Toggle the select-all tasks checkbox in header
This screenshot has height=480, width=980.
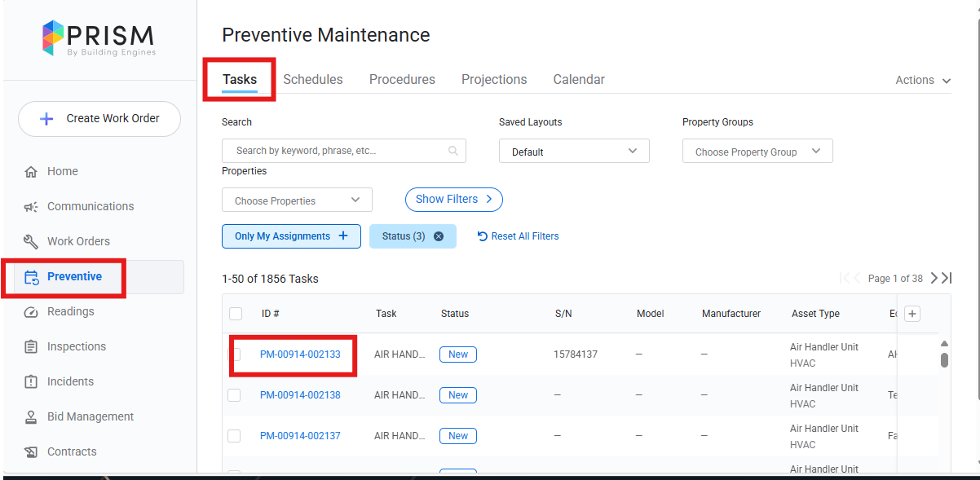tap(236, 314)
